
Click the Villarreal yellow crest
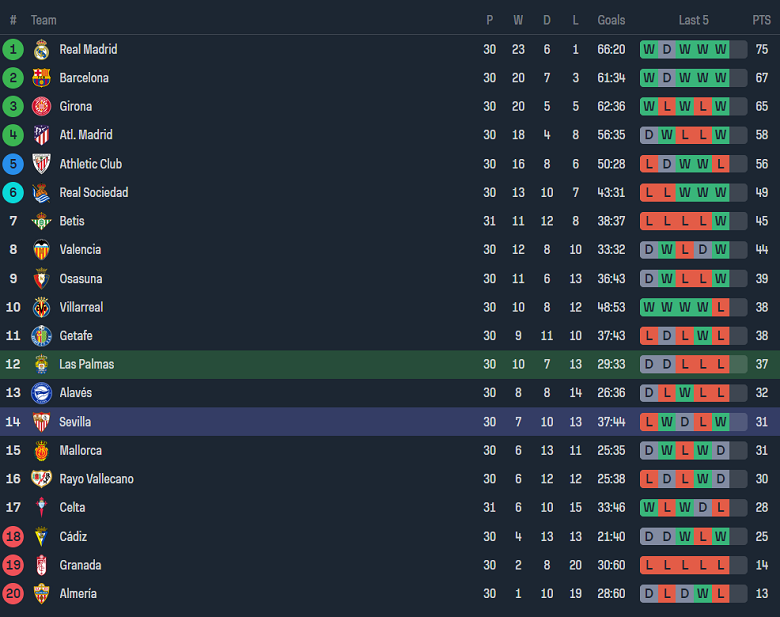pyautogui.click(x=41, y=308)
